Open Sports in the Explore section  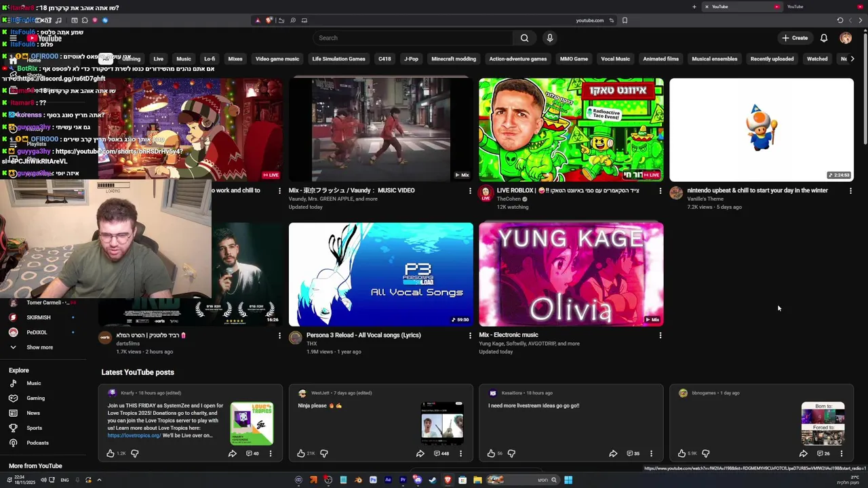click(35, 428)
